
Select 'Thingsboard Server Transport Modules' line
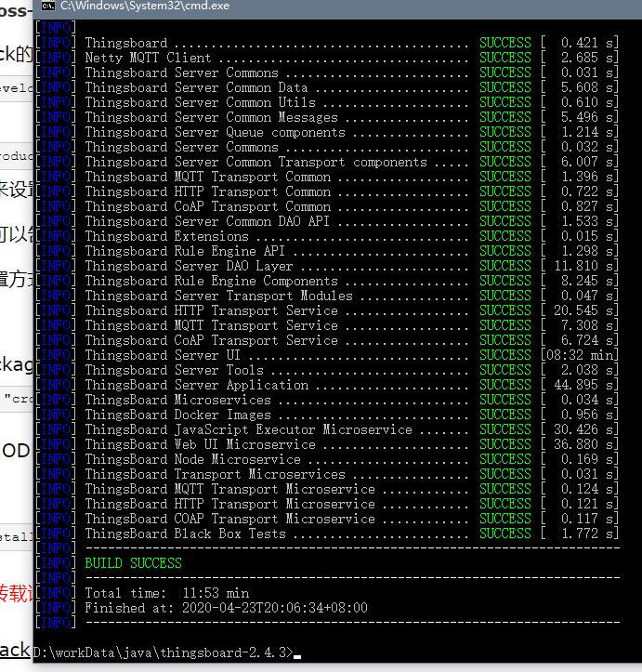[x=327, y=296]
